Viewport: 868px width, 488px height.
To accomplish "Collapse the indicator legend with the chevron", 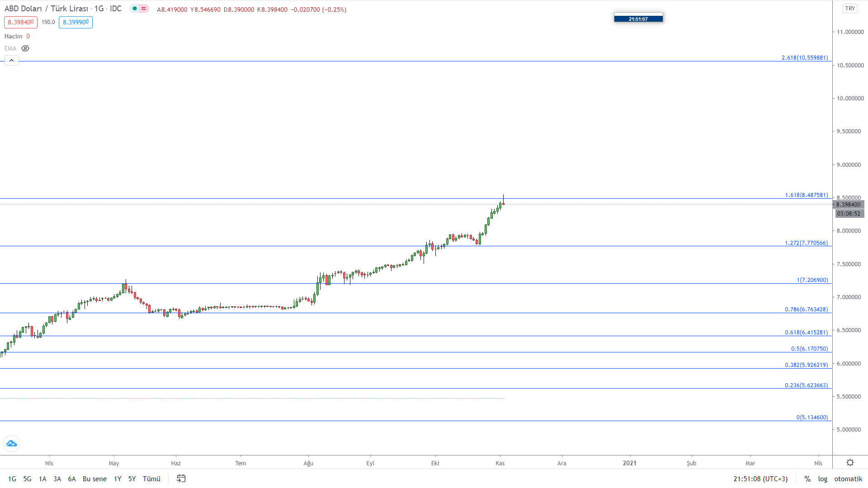I will 12,60.
